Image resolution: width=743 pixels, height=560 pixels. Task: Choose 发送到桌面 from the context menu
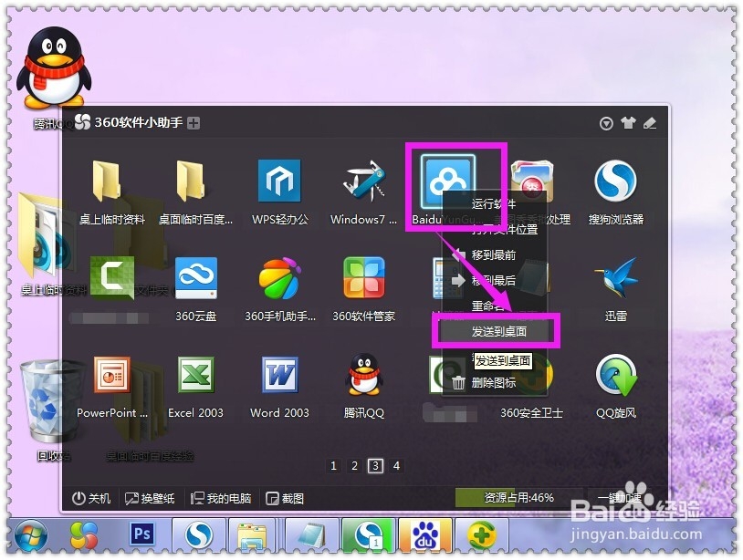[497, 331]
